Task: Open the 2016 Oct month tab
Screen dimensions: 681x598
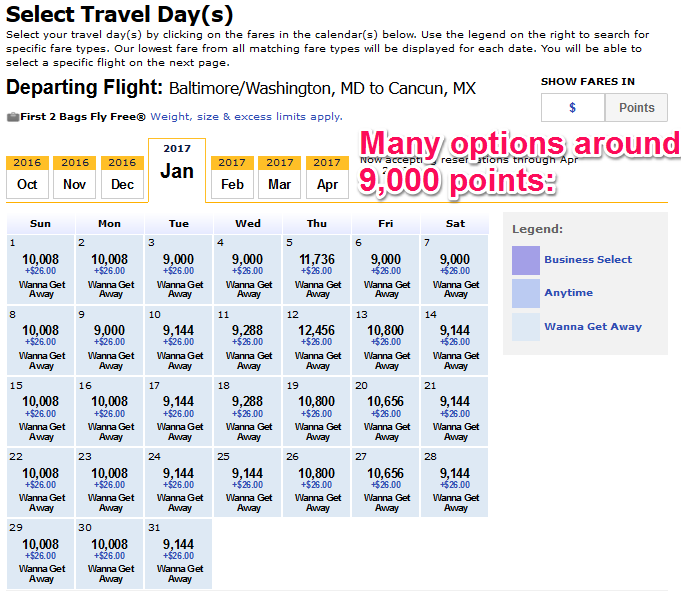Action: coord(27,177)
